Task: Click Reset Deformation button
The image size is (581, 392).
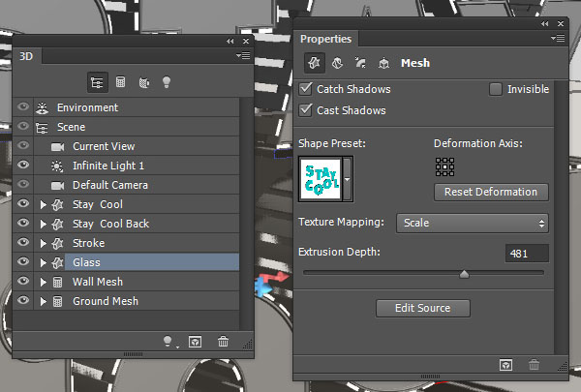Action: (x=491, y=192)
